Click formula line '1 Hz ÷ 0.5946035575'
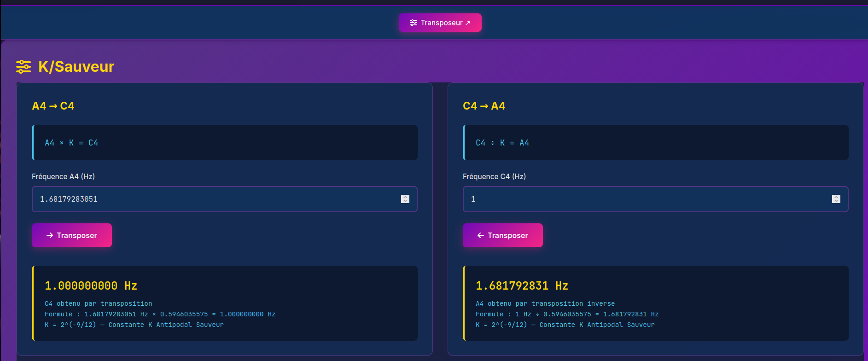868x361 pixels. coord(567,314)
